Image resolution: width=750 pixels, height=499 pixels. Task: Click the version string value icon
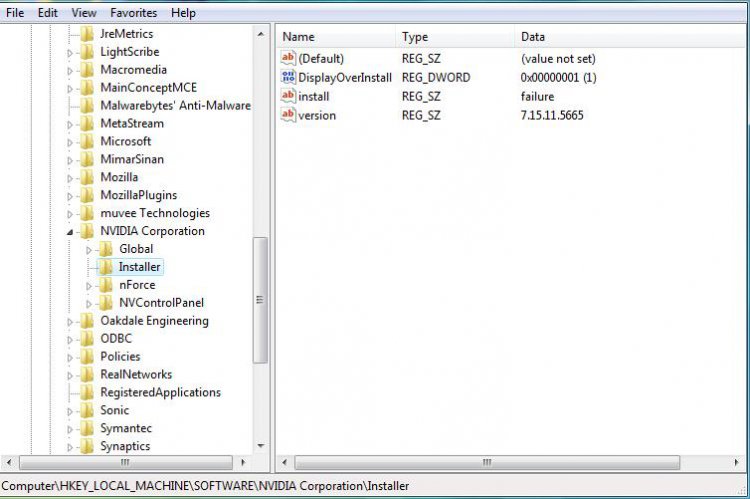288,115
